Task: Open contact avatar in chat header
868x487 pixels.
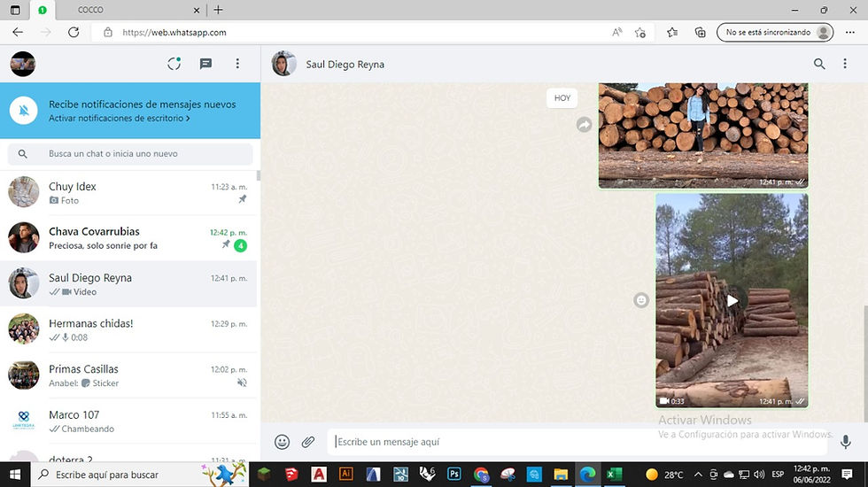Action: (284, 64)
